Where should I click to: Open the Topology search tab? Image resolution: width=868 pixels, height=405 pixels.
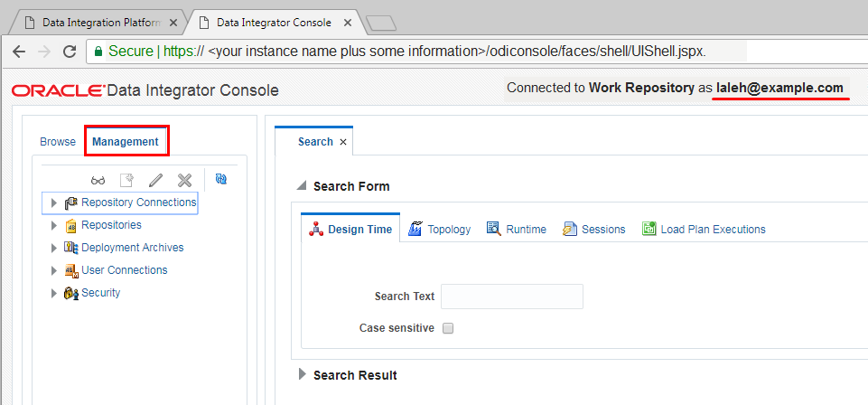440,230
